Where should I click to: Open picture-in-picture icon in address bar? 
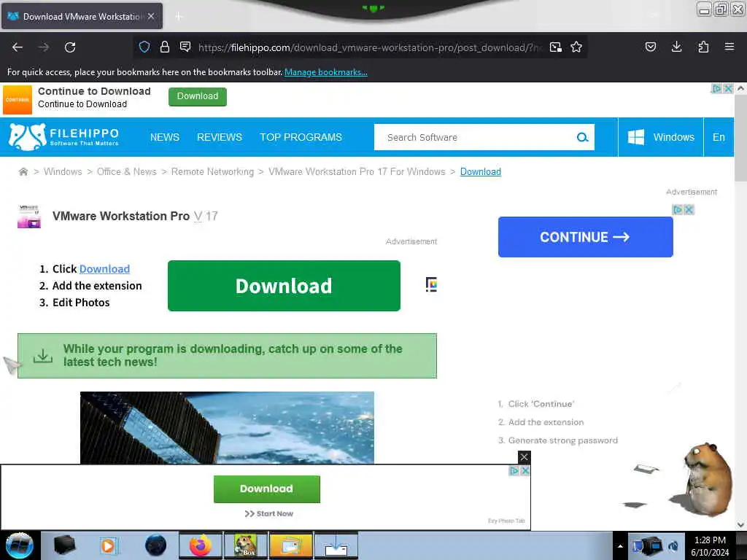point(555,47)
